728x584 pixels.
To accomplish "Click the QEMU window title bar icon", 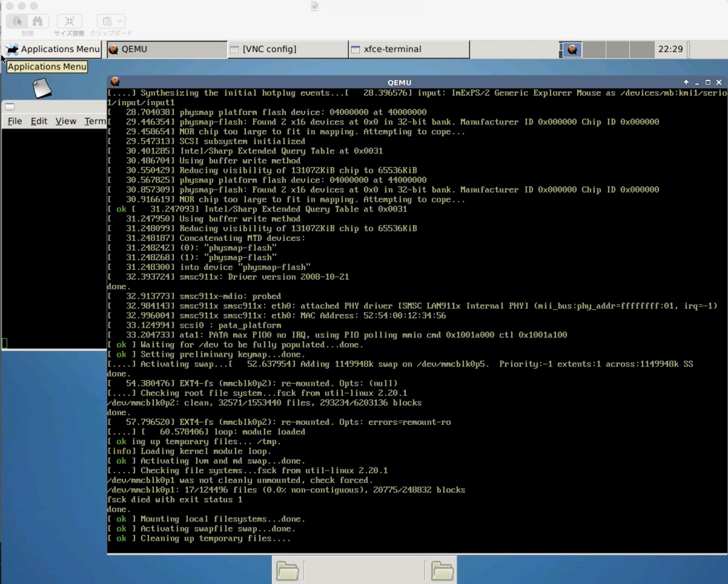I will [x=115, y=82].
